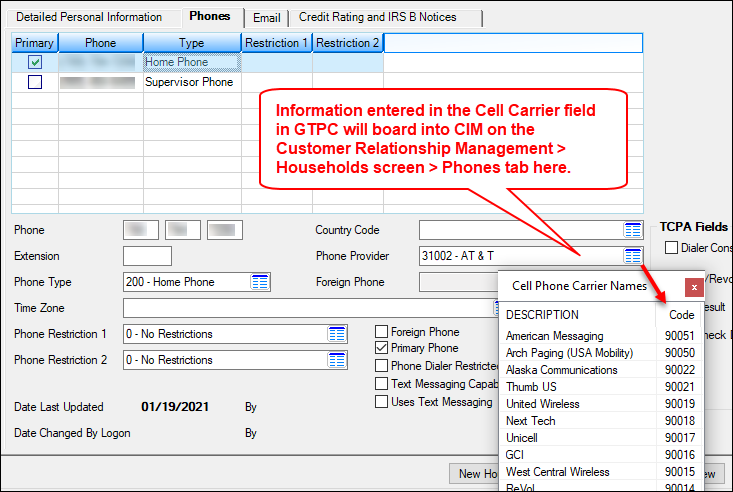Open the Phone Provider lookup list icon
This screenshot has height=492, width=733.
click(632, 256)
